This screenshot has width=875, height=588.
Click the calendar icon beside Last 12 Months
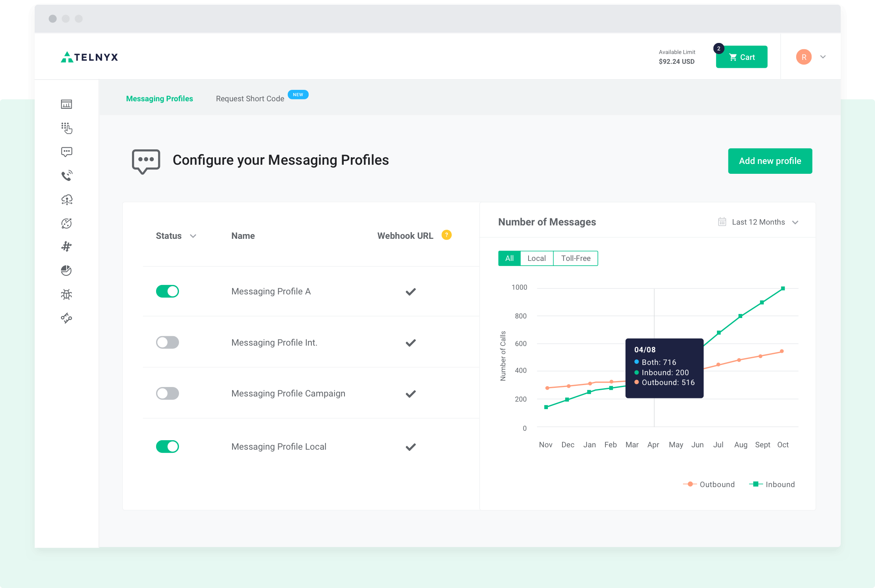coord(722,222)
